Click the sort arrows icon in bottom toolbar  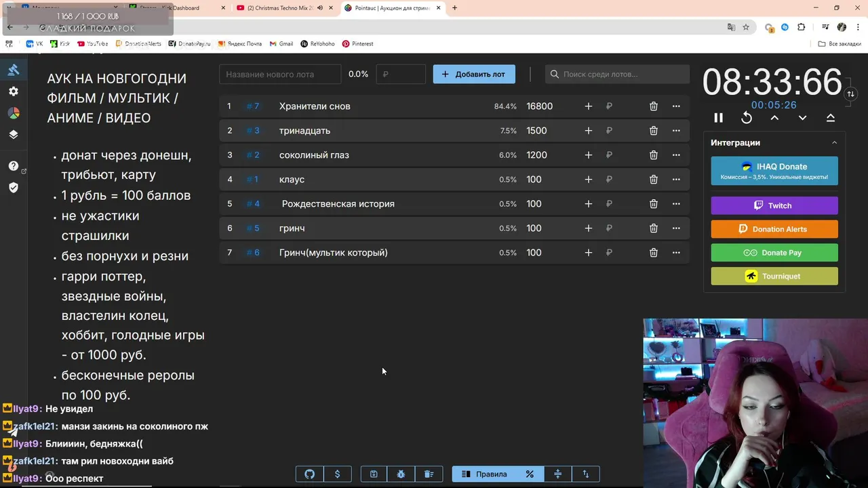[x=586, y=474]
